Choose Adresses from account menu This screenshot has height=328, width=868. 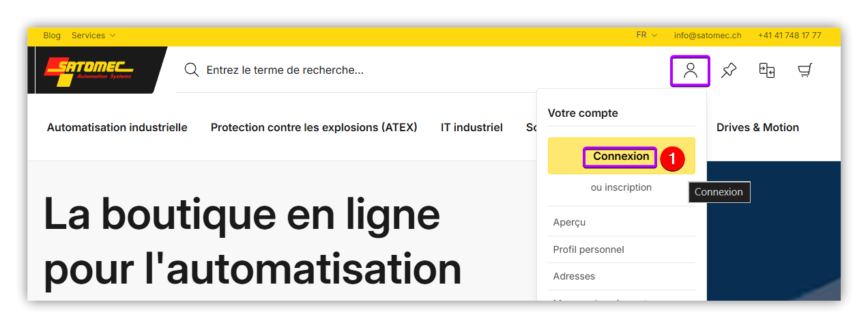pos(574,277)
